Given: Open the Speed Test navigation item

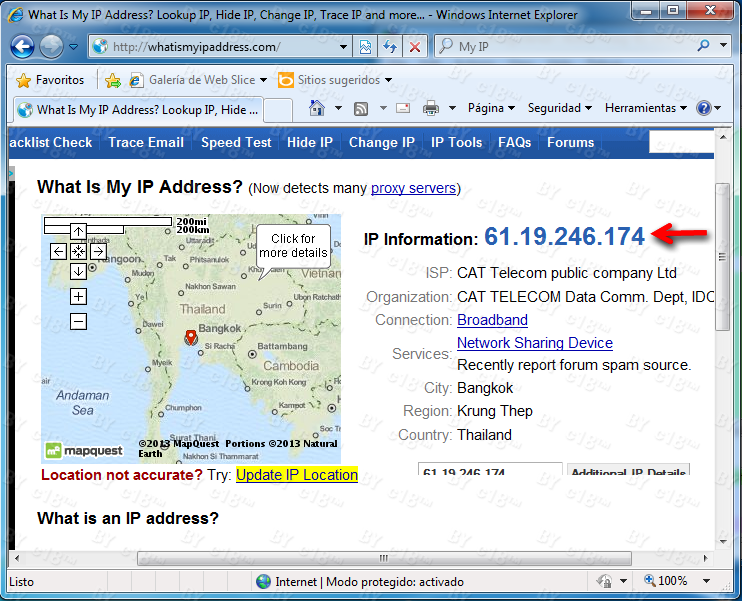Looking at the screenshot, I should coord(236,142).
